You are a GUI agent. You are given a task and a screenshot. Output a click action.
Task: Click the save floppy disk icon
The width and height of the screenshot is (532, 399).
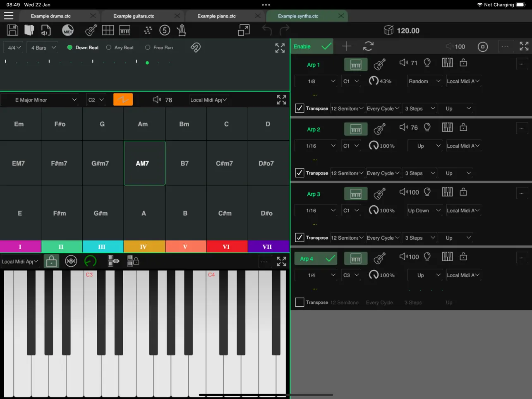[12, 30]
